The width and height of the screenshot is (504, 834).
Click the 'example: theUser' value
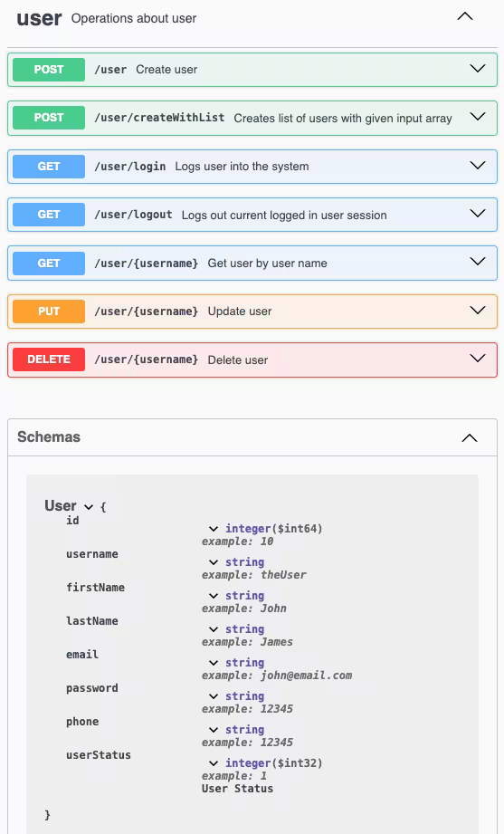click(x=254, y=575)
